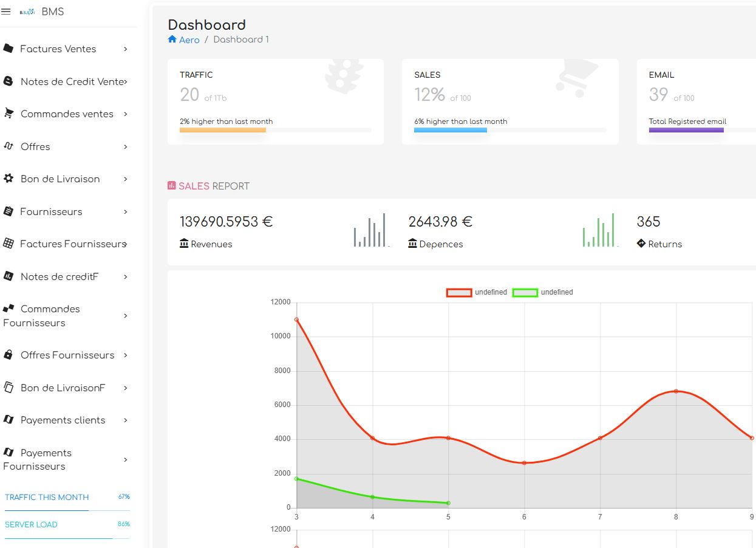This screenshot has height=548, width=756.
Task: Click the Offres Fournisseurs lock icon
Action: coord(9,355)
